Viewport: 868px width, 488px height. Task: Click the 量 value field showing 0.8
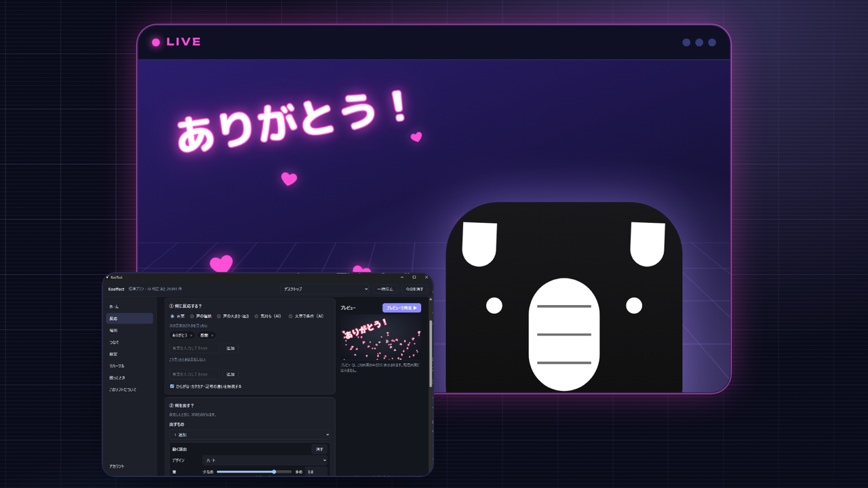coord(316,472)
